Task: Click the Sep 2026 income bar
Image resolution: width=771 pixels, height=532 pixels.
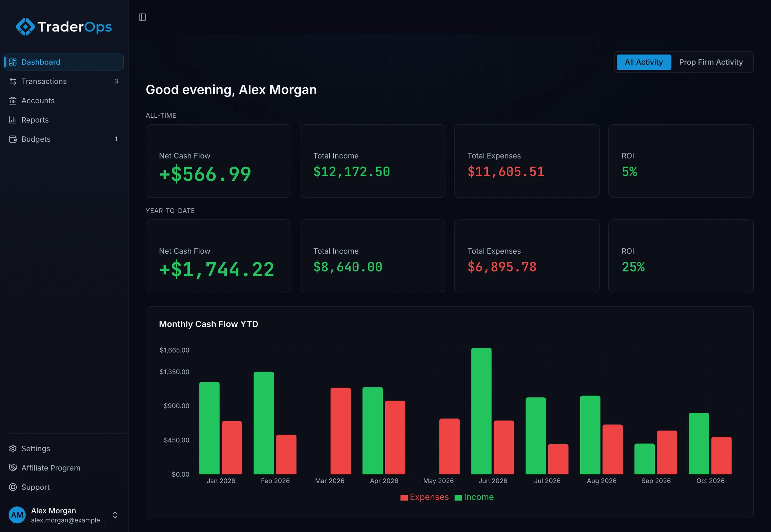Action: (x=644, y=459)
